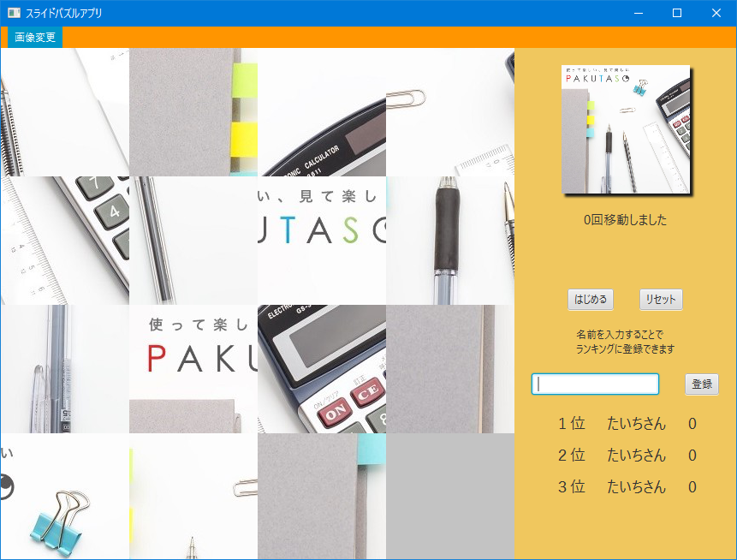Click the tile showing UTAS letters

322,241
